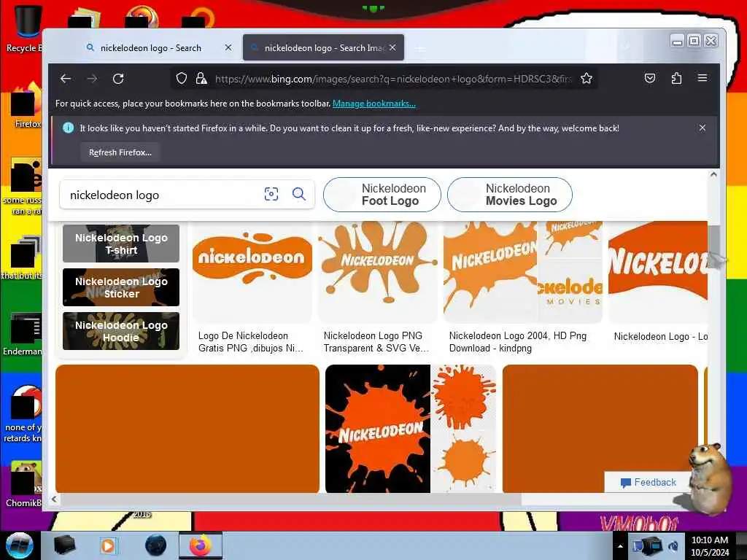This screenshot has width=747, height=560.
Task: Reload the page with the refresh icon
Action: coord(118,79)
